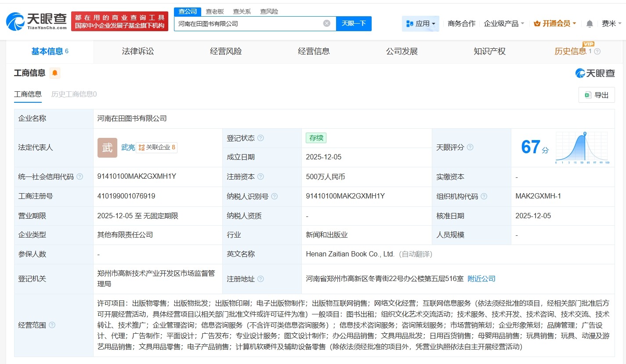The image size is (626, 364).
Task: Click the 天眼查 watermark logo above the info table
Action: (x=595, y=73)
